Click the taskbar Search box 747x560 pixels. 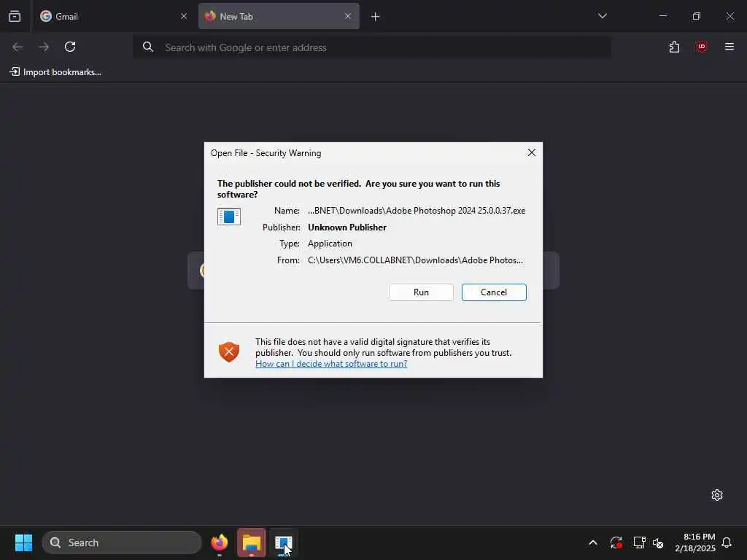[x=122, y=542]
